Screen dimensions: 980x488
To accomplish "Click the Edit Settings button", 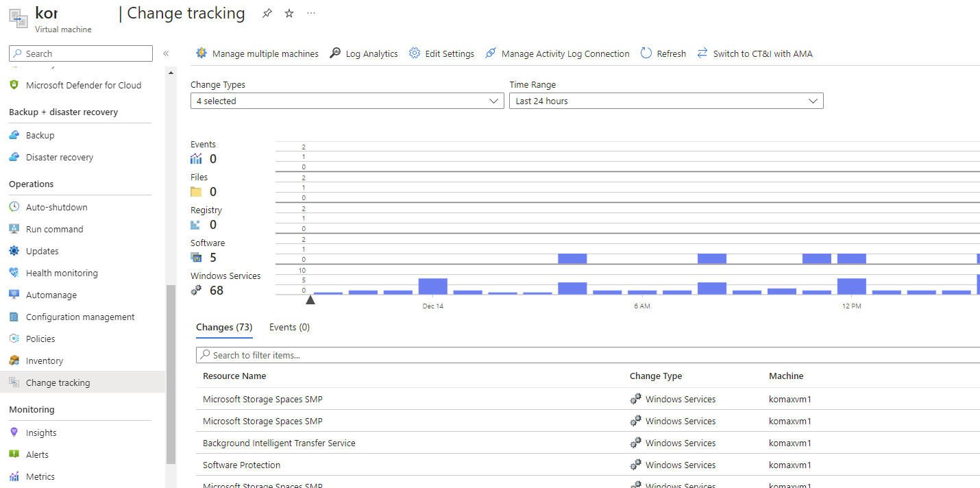I will coord(441,53).
